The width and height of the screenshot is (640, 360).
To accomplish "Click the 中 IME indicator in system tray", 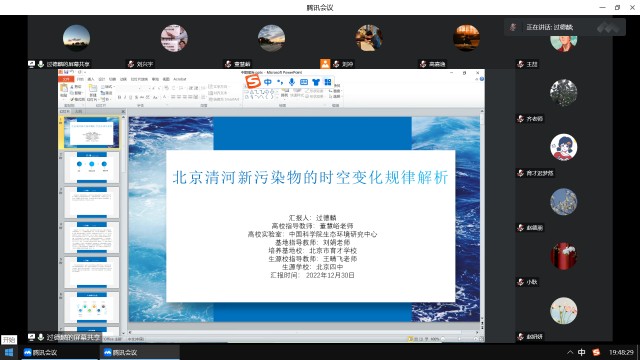I will point(582,352).
